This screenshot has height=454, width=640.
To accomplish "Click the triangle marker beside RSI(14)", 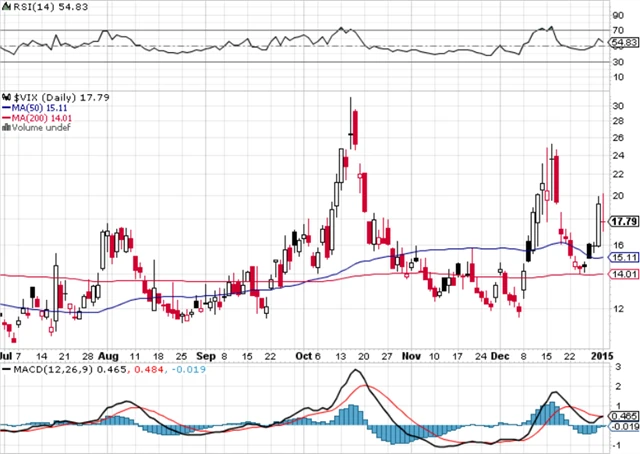I will tap(5, 8).
